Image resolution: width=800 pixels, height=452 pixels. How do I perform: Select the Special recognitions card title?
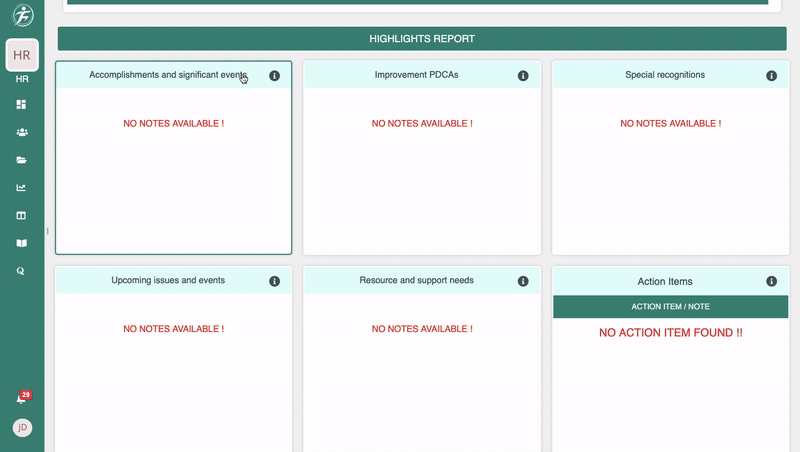[665, 74]
